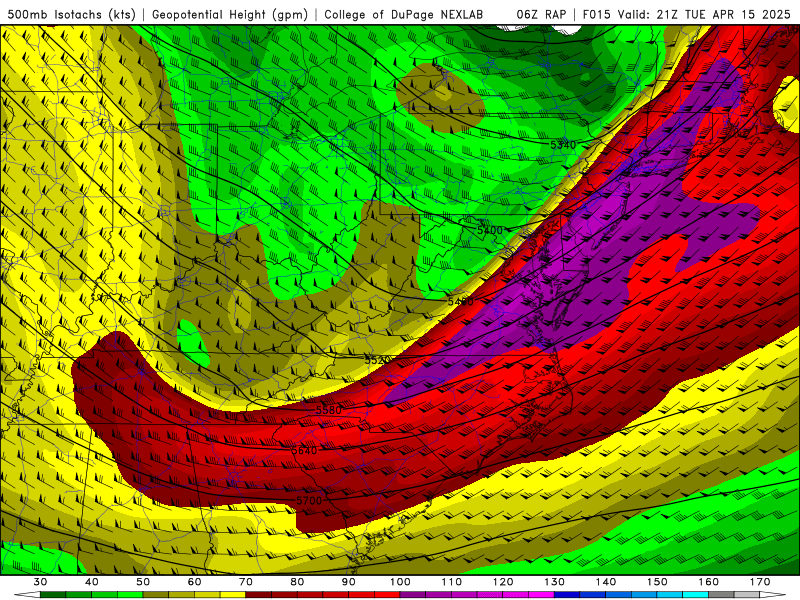Viewport: 800px width, 600px height.
Task: Click the 110 kts color bar label
Action: (x=452, y=582)
